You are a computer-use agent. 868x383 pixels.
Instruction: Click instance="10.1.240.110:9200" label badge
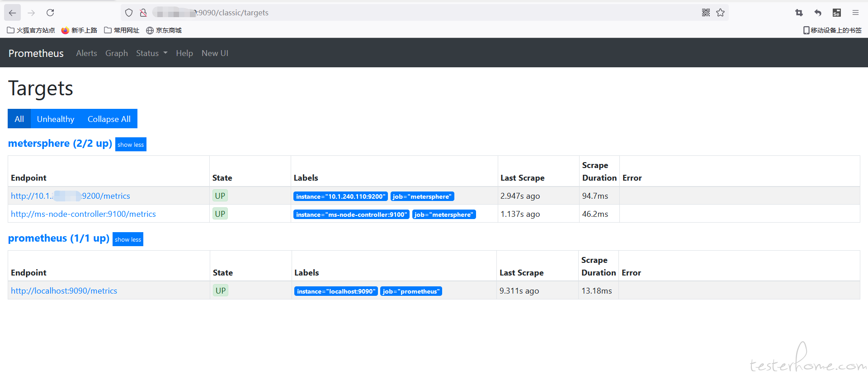(340, 196)
